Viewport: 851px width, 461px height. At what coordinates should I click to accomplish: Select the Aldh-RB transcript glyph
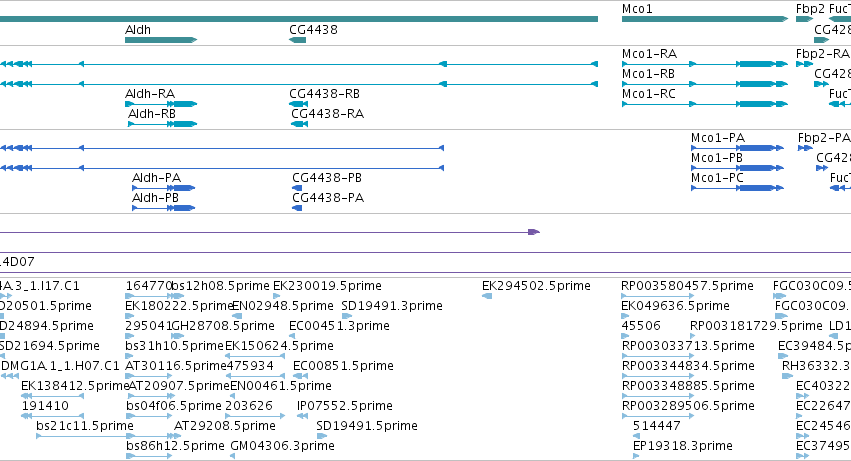point(162,124)
